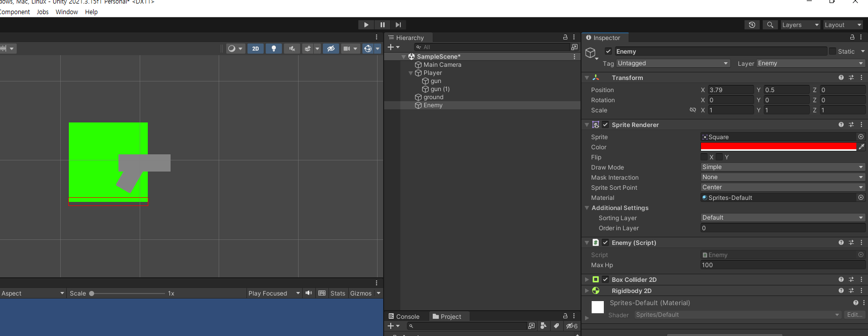The height and width of the screenshot is (336, 868).
Task: Open the global search magnifier icon
Action: (x=770, y=25)
